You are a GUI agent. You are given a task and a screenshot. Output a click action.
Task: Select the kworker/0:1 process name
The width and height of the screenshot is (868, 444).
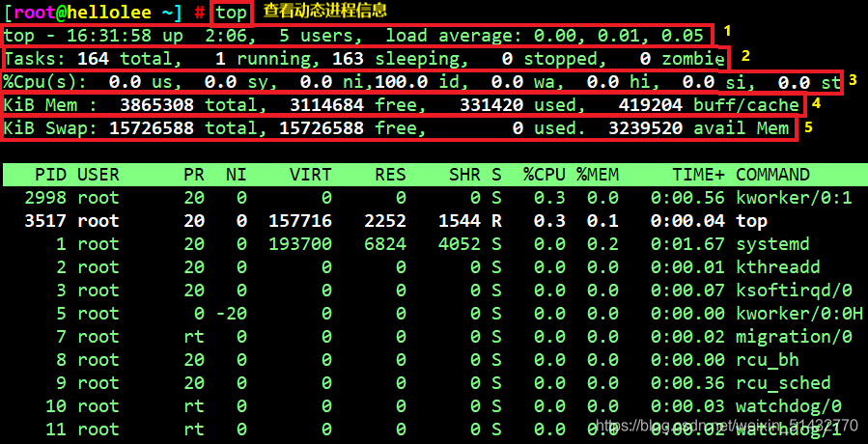click(794, 198)
